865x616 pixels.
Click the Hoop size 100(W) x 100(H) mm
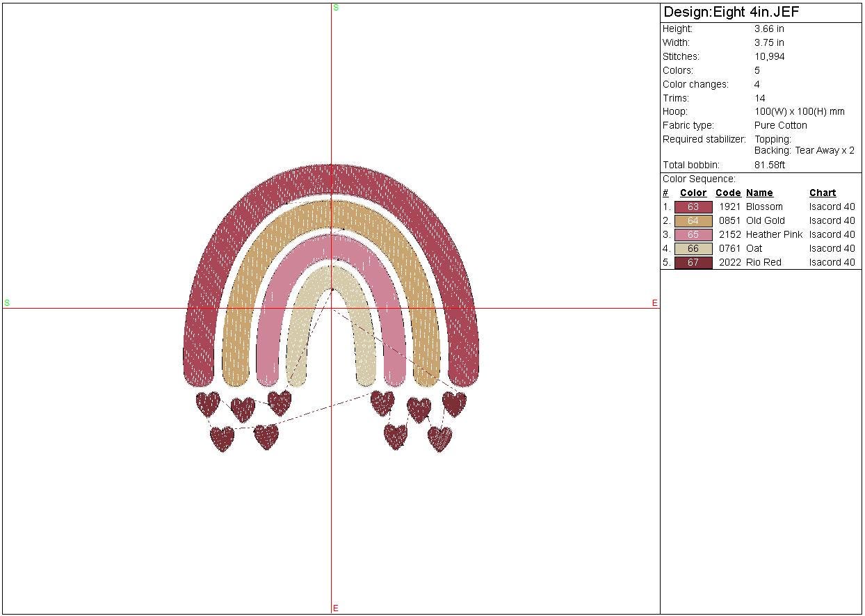[x=799, y=111]
